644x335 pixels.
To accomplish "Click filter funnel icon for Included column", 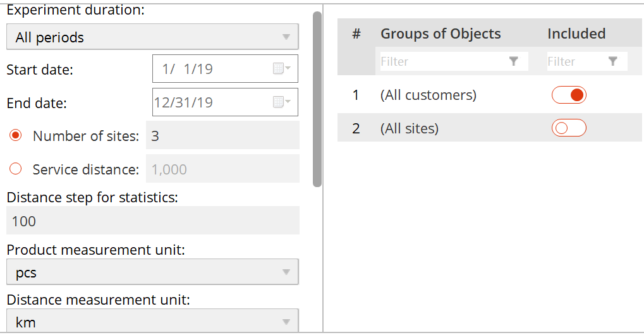I will 613,61.
